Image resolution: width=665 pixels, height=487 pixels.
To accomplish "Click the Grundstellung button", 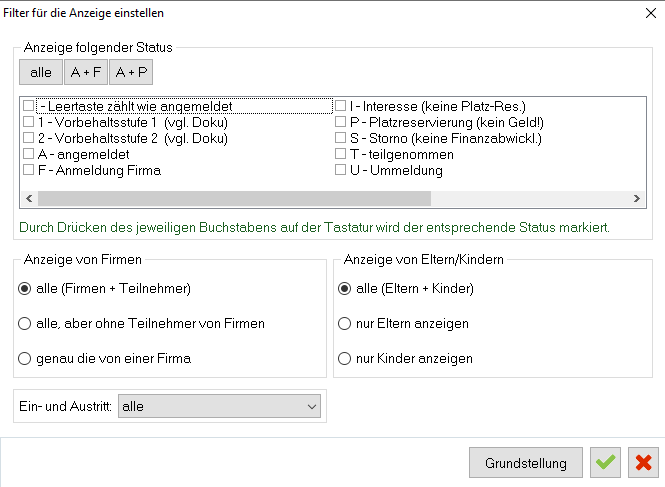I will point(526,462).
